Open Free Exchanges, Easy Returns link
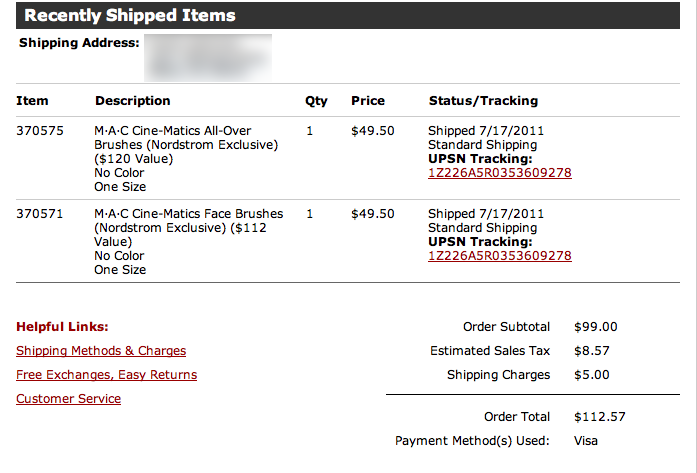The width and height of the screenshot is (697, 473). coord(106,375)
